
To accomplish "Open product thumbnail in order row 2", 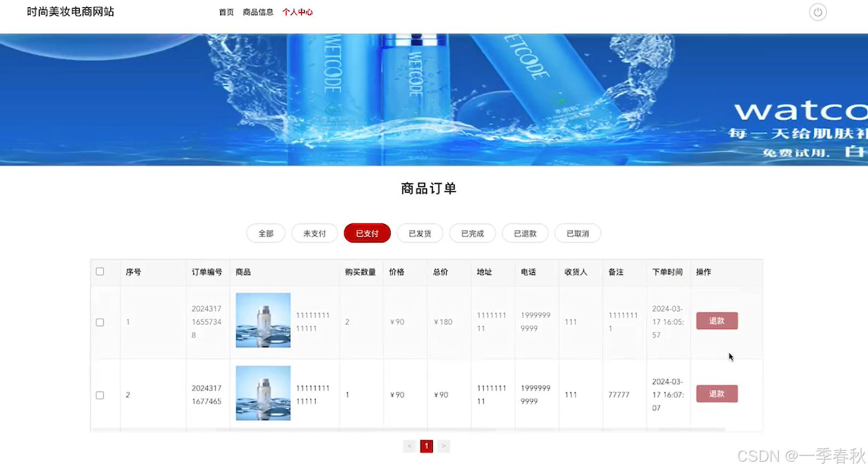I will pos(263,393).
